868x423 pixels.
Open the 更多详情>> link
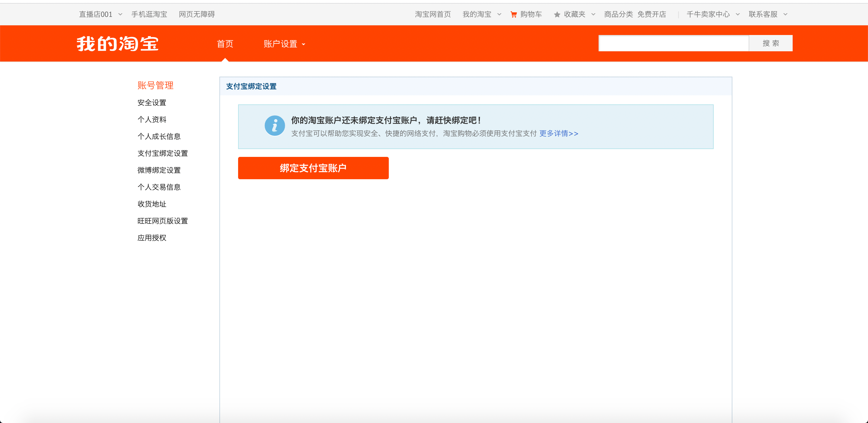click(559, 134)
